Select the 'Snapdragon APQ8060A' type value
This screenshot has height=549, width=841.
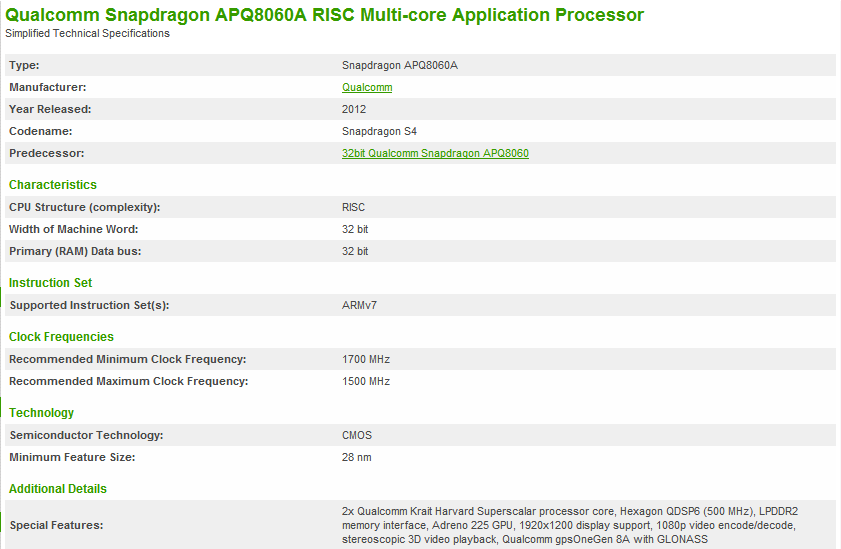coord(400,65)
